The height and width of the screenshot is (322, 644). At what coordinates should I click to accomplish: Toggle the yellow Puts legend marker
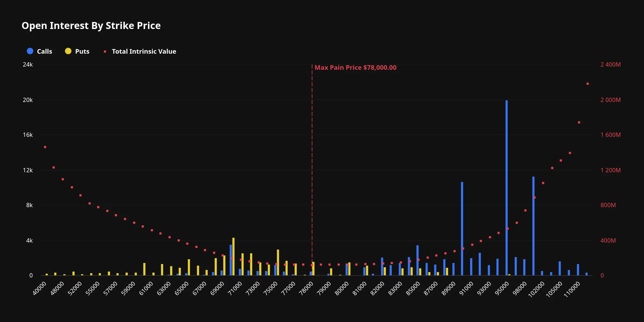point(68,51)
